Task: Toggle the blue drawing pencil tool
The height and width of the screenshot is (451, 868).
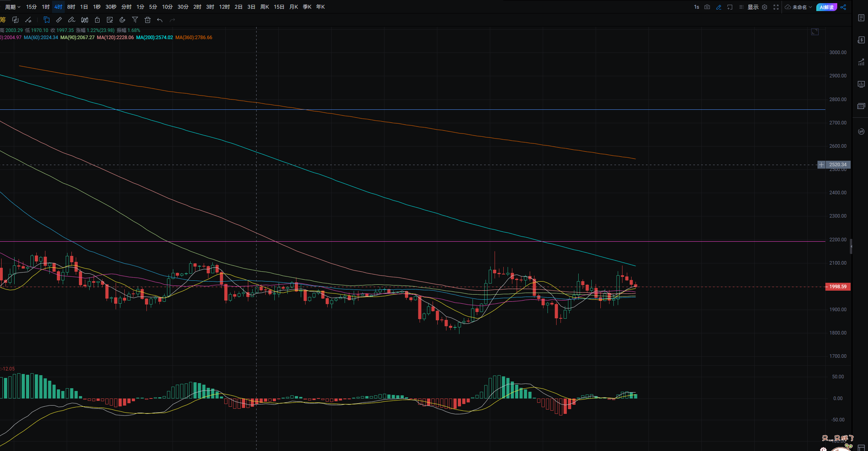Action: (x=718, y=7)
